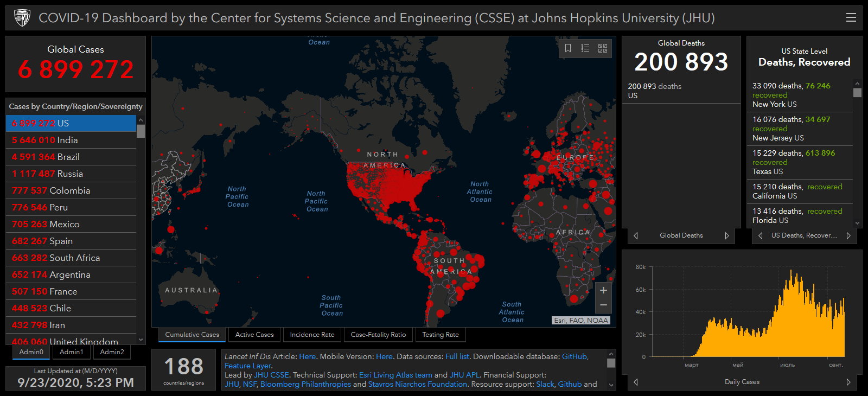Open the Full list data sources link
Viewport: 868px width, 396px height.
point(457,356)
